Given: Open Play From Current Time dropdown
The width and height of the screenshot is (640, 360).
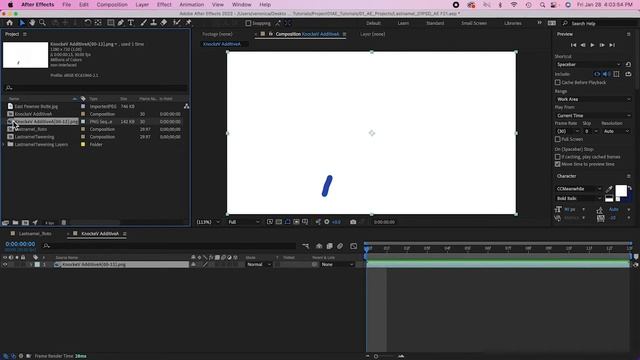Looking at the screenshot, I should (x=593, y=116).
